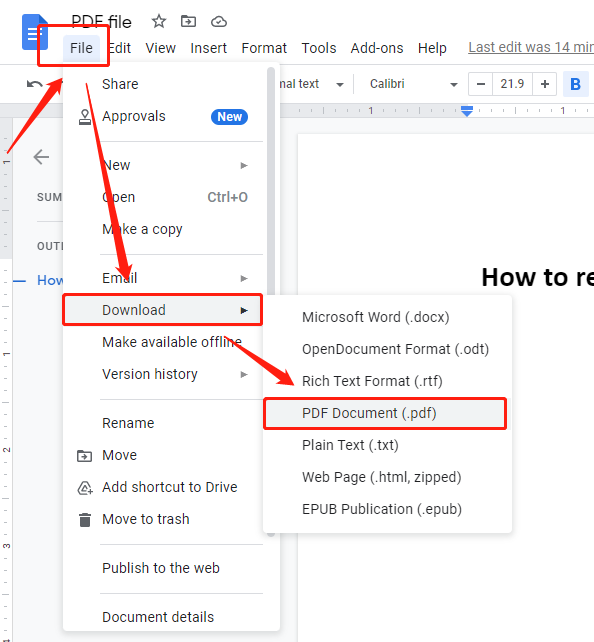Viewport: 594px width, 642px height.
Task: Open the Google Docs home icon
Action: (x=35, y=32)
